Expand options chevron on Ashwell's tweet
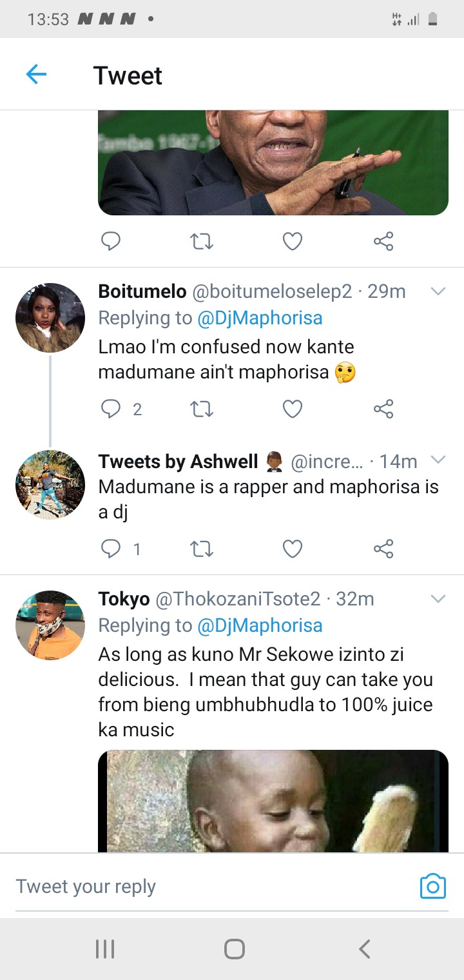 coord(438,460)
